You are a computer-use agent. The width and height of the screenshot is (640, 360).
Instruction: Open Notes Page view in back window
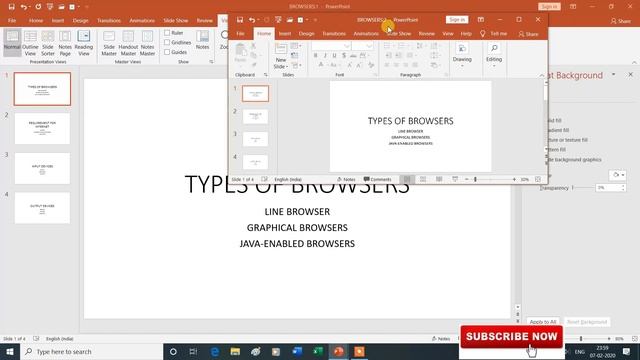65,43
